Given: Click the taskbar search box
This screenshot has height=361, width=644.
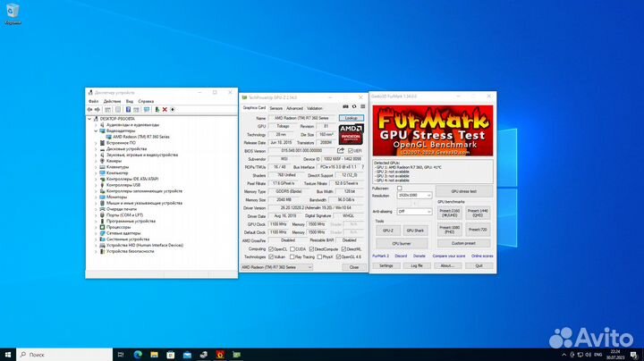Looking at the screenshot, I should [64, 355].
